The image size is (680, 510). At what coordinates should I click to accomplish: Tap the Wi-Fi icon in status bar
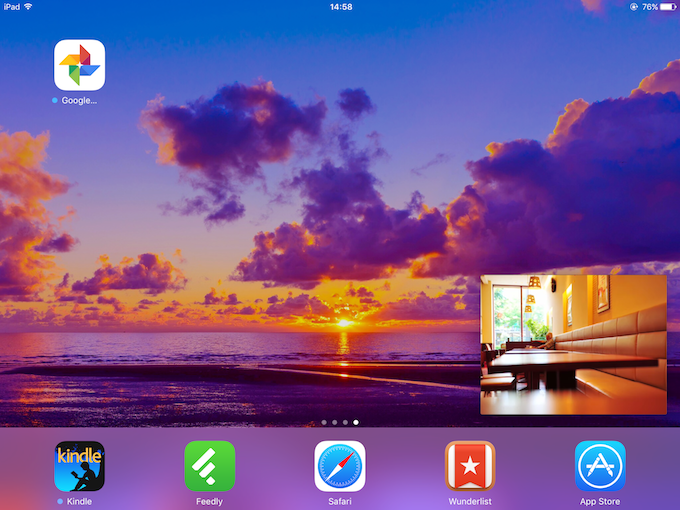point(28,7)
